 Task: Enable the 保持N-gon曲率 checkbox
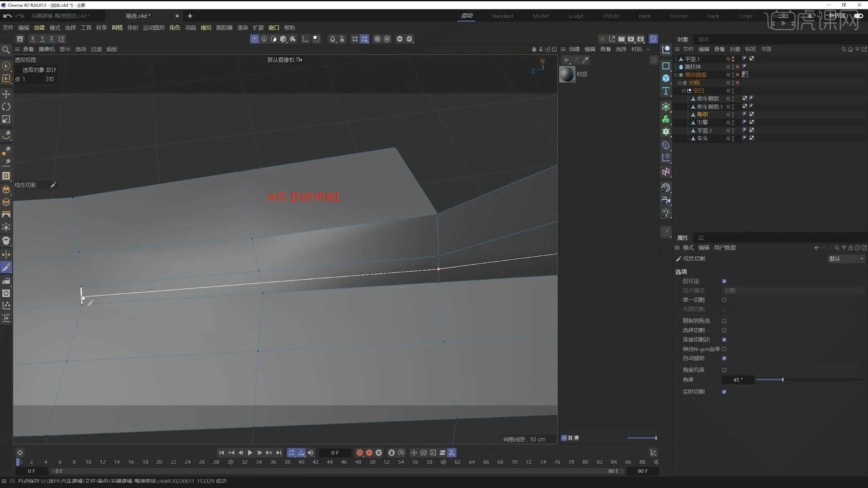pos(724,349)
